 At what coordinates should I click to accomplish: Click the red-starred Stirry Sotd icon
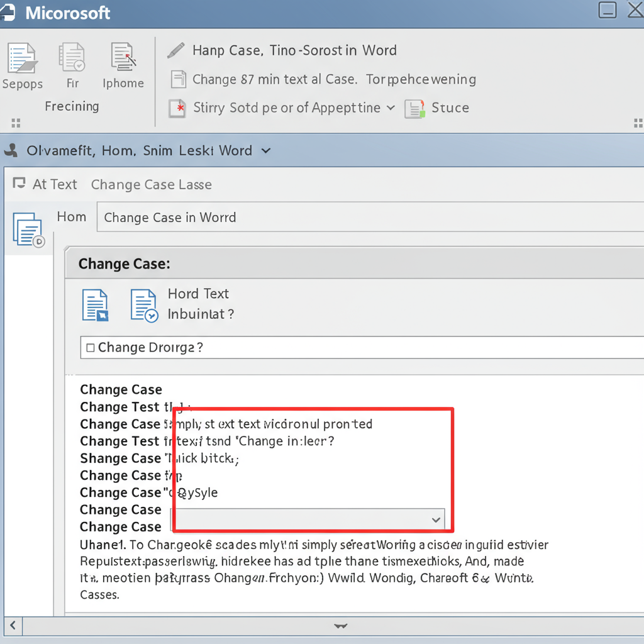tap(177, 108)
